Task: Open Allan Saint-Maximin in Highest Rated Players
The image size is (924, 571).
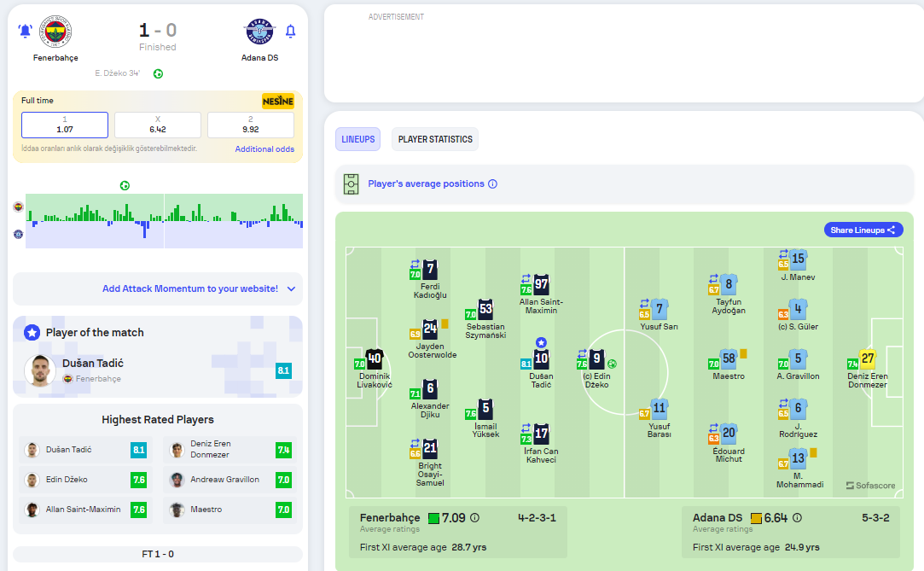Action: click(x=86, y=510)
